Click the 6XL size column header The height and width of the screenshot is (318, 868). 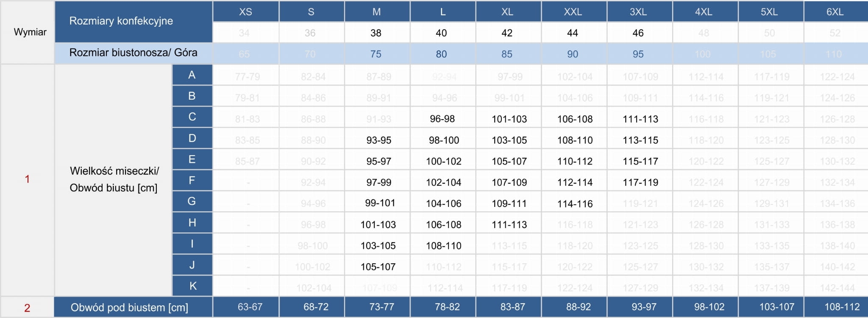click(835, 11)
